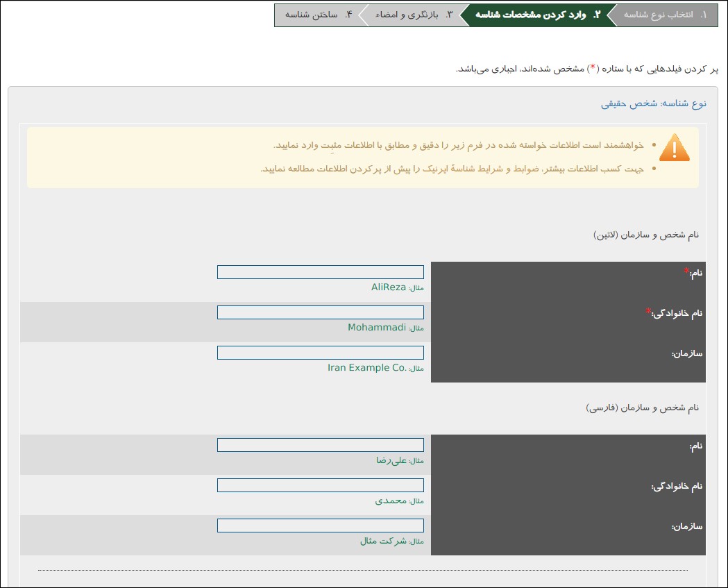Click the Persian last name (نام خانوادگی) field
The image size is (728, 588).
point(320,485)
